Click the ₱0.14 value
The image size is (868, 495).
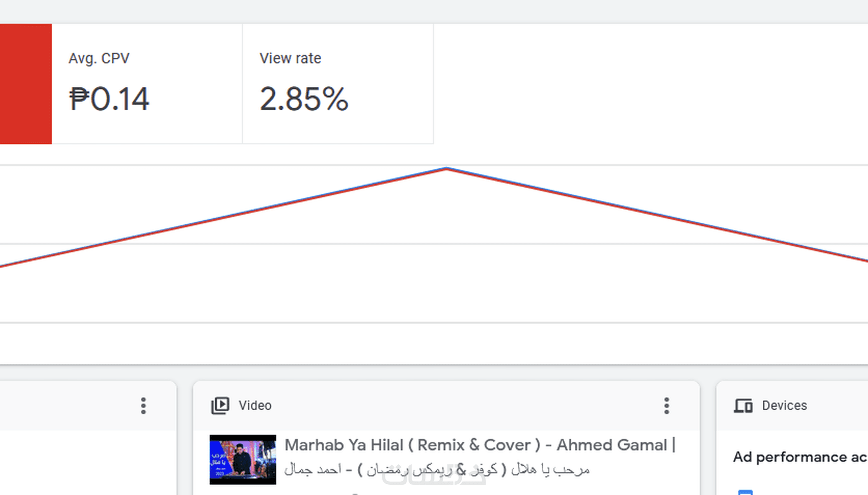[109, 98]
